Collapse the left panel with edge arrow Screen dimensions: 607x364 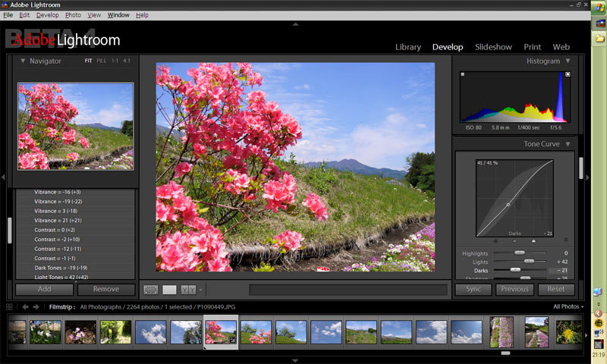[x=3, y=177]
